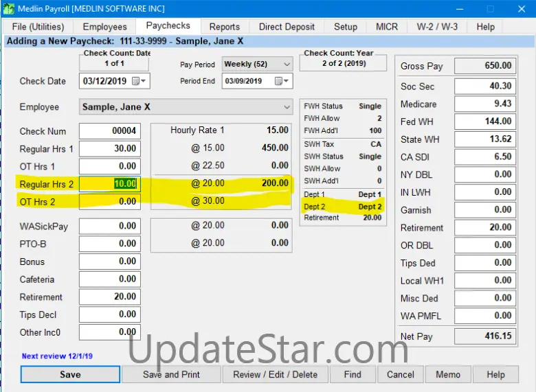Close the Medlin Payroll window
Screen dimensions: 536x392
coord(522,9)
